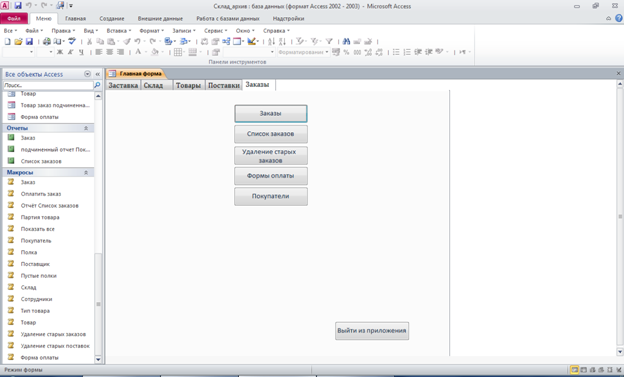Collapse the Макросы group in navigation pane

(x=86, y=172)
